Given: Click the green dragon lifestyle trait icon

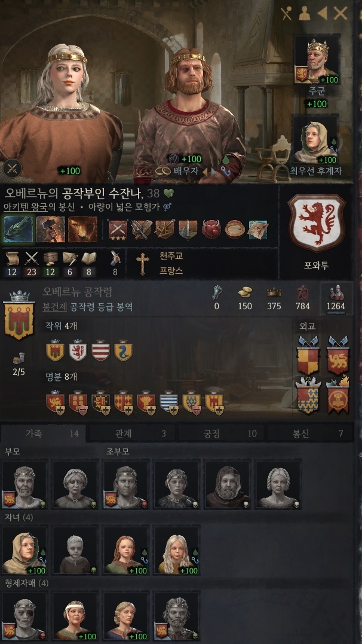Looking at the screenshot, I should [x=18, y=229].
